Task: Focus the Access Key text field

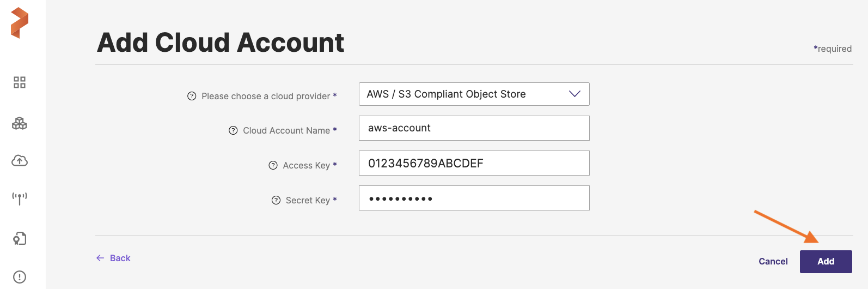Action: (x=474, y=163)
